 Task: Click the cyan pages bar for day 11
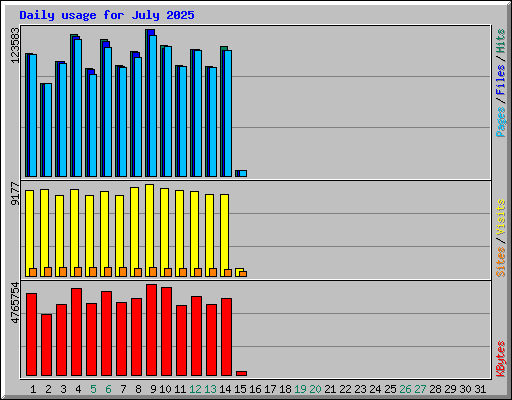click(183, 121)
